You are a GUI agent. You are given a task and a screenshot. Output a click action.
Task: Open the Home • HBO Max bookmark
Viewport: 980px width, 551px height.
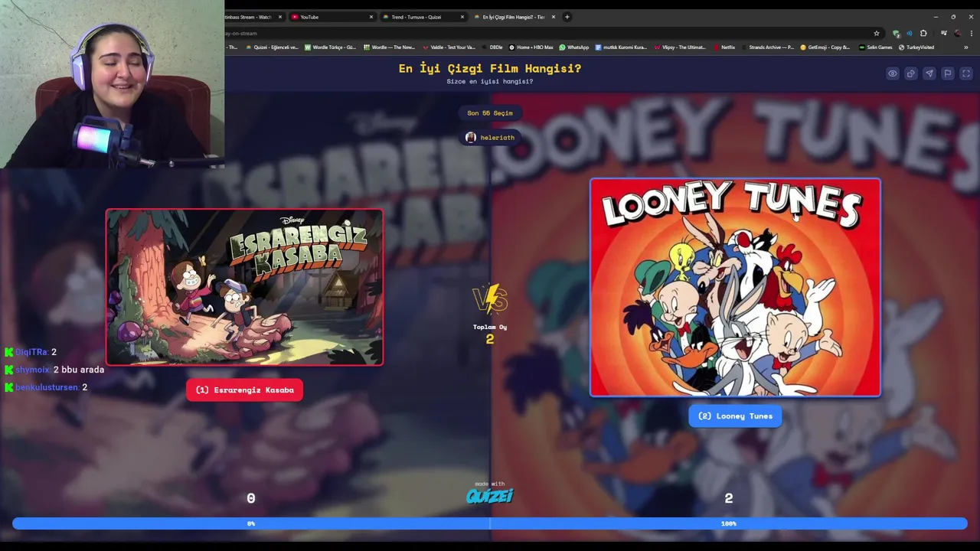tap(531, 47)
